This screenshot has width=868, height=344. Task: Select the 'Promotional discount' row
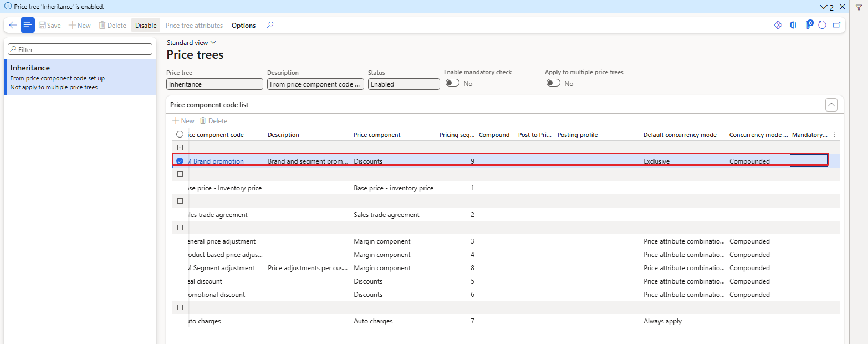506,295
